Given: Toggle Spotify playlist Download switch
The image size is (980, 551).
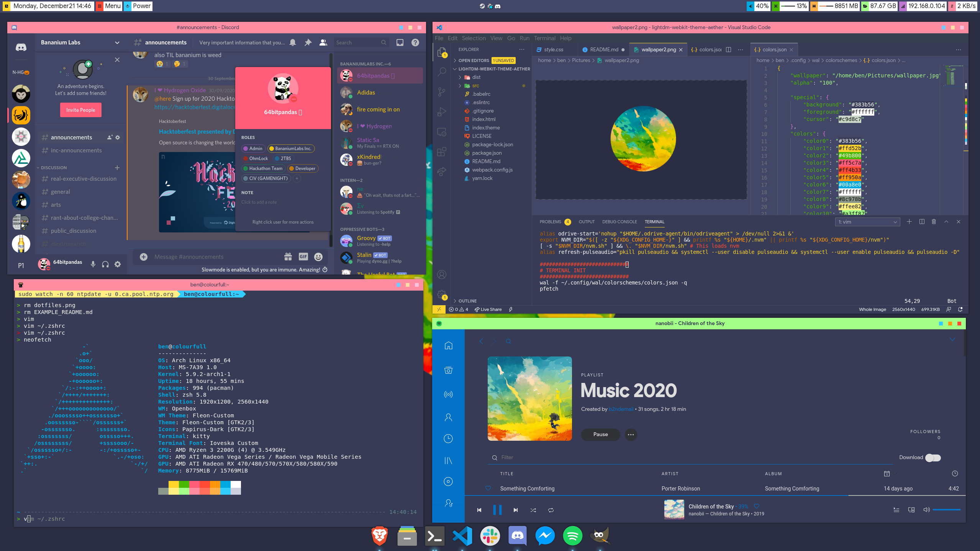Looking at the screenshot, I should 933,458.
